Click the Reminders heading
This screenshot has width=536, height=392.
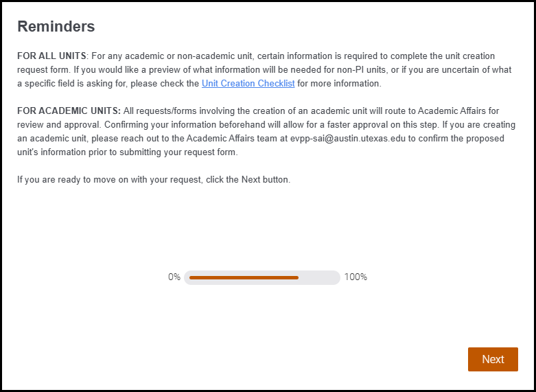click(x=56, y=27)
